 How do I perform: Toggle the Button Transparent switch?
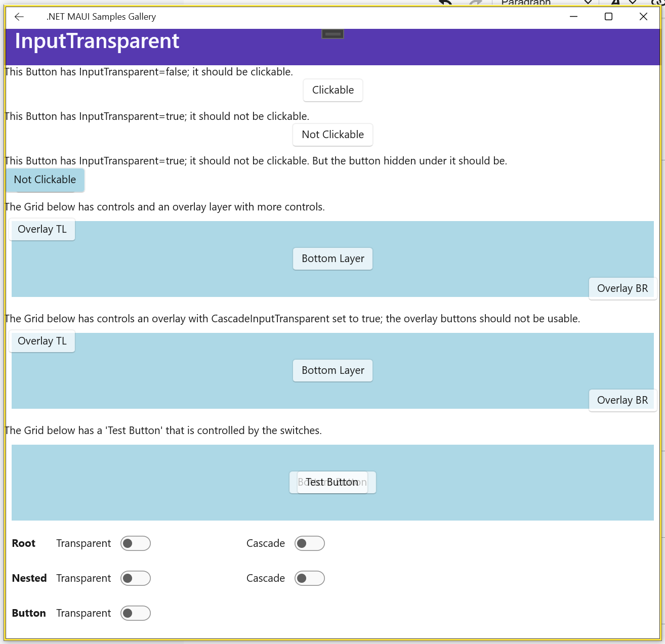pos(136,613)
